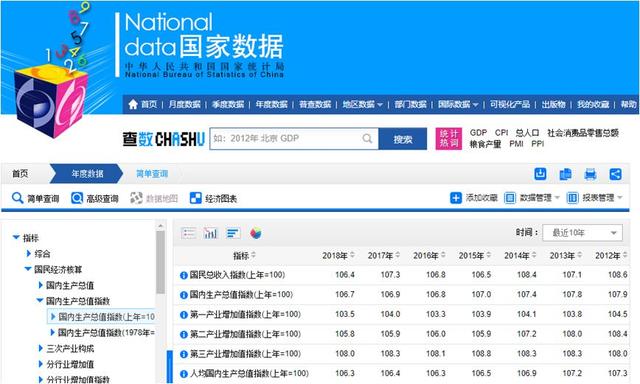The width and height of the screenshot is (640, 384).
Task: Open the 时间 最近10年 dropdown
Action: (582, 233)
